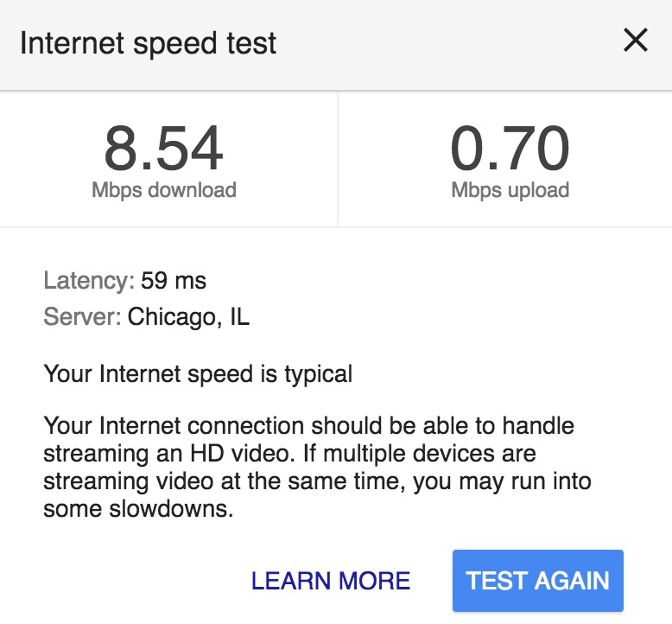The image size is (672, 624).
Task: Click the "Mbps upload" label
Action: [510, 190]
